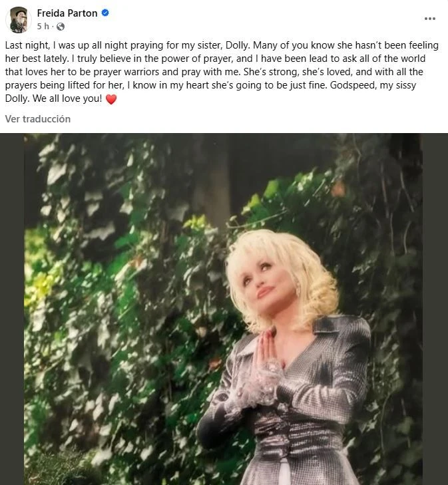
Task: Click the red heart emoji
Action: coord(111,99)
